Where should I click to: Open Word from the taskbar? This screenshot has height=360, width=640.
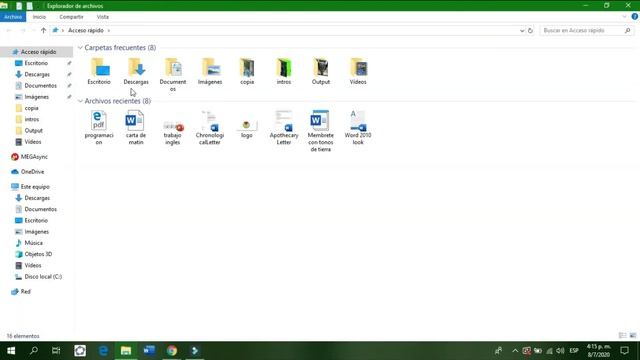point(149,351)
